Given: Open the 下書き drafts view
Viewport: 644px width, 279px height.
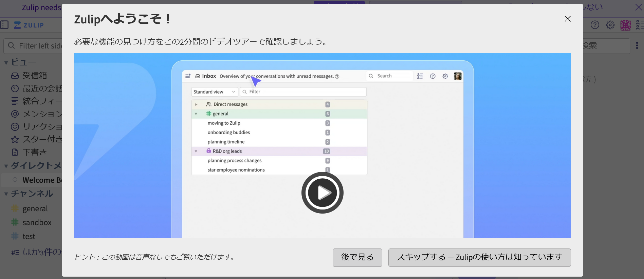Looking at the screenshot, I should (34, 152).
